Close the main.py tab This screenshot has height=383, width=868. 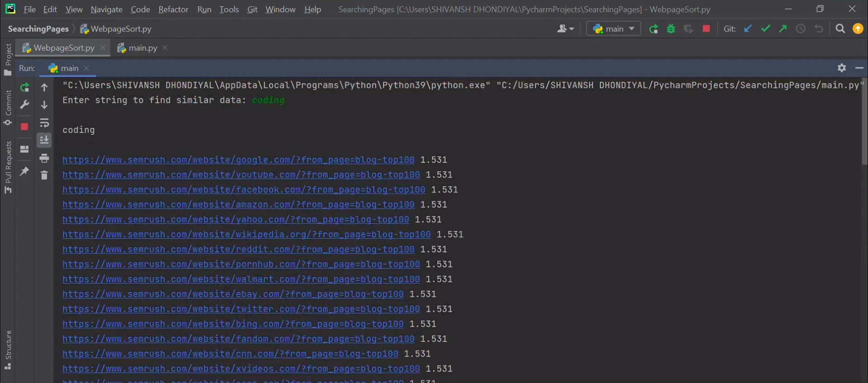(x=165, y=47)
